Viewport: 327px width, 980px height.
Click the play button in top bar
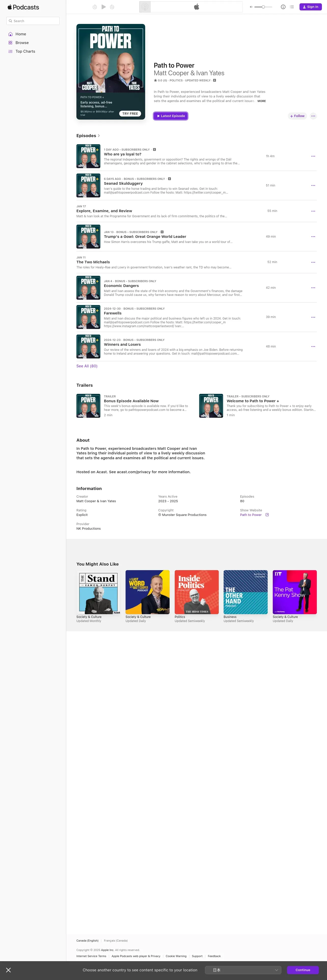(x=104, y=7)
